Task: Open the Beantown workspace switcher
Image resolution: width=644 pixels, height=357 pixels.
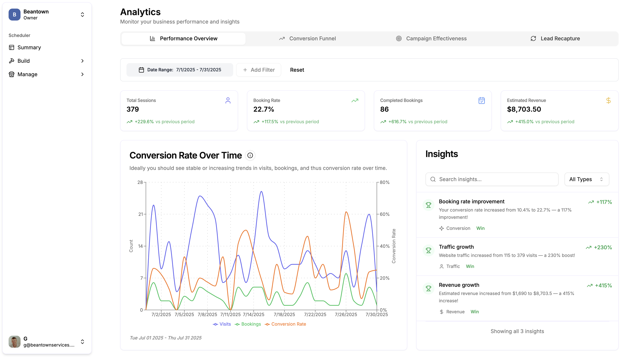Action: (82, 15)
